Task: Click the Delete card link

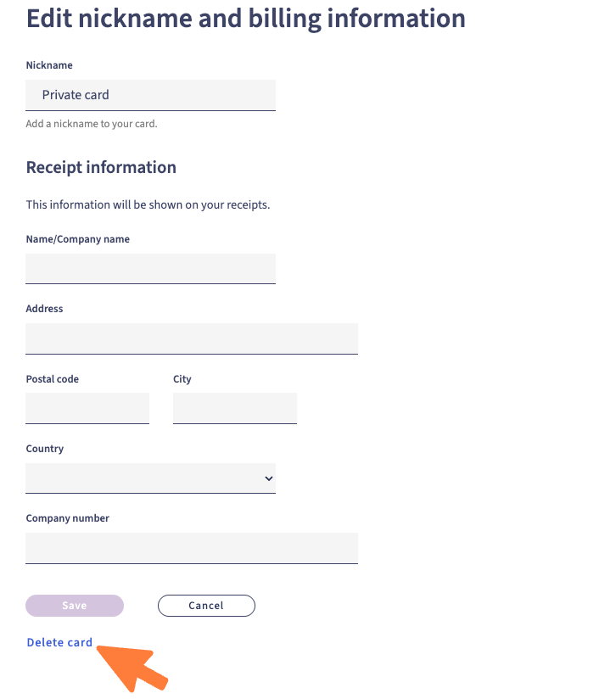Action: coord(59,642)
